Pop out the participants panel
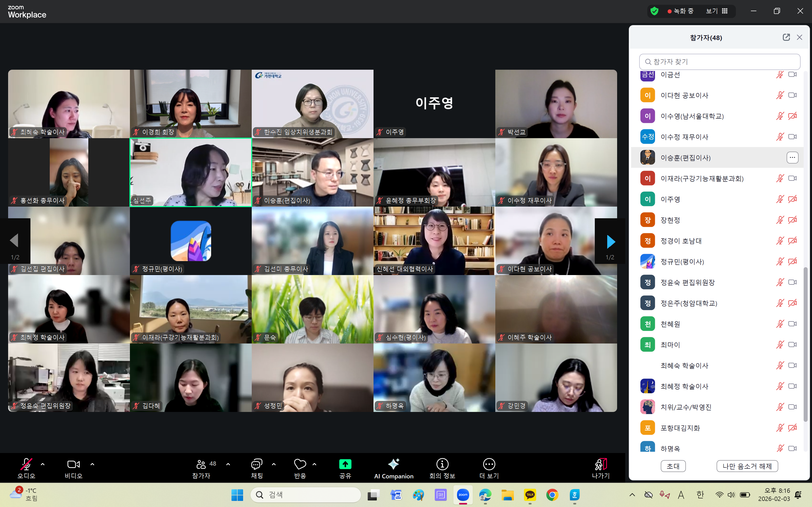Screen dimensions: 812x507 (x=786, y=37)
